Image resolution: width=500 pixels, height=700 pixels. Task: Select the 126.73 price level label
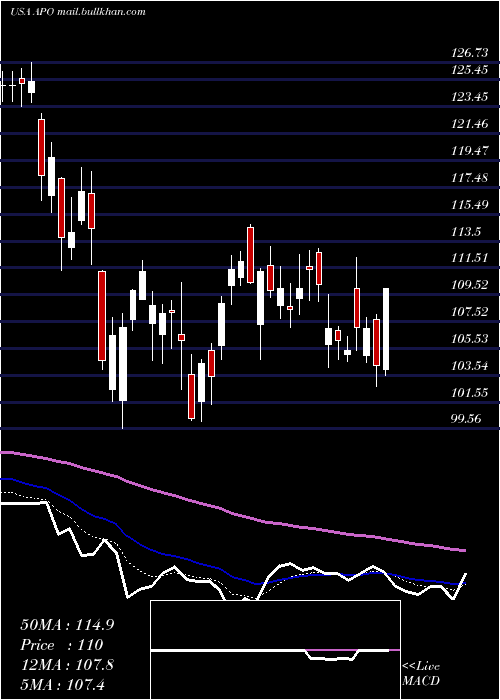pos(470,53)
